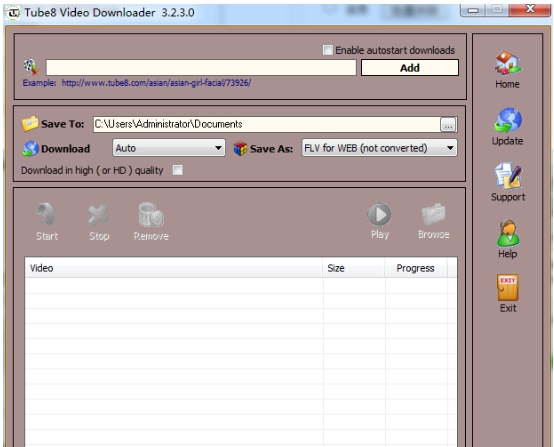This screenshot has height=447, width=554.
Task: Sort by the Progress column header
Action: pos(416,268)
